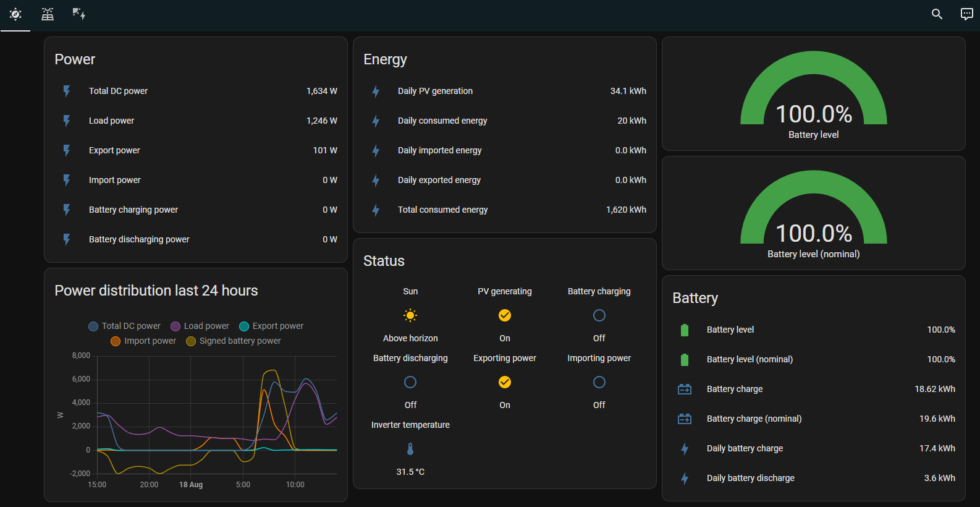Viewport: 980px width, 507px height.
Task: Click the Above horizon sun state text
Action: pyautogui.click(x=410, y=338)
